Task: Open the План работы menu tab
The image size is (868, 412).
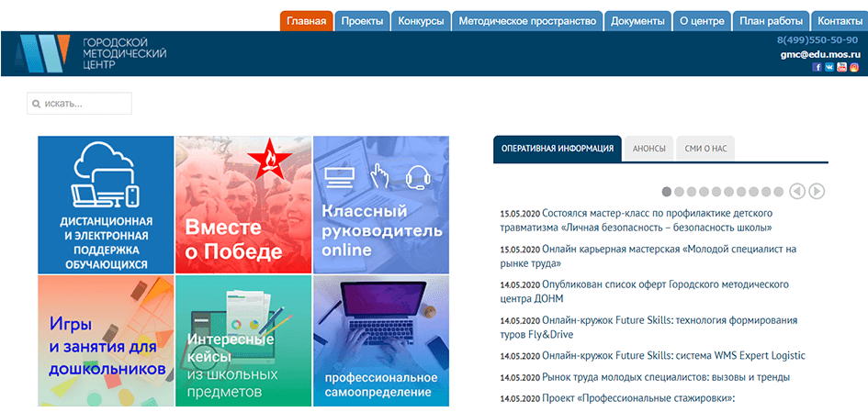Action: point(772,21)
